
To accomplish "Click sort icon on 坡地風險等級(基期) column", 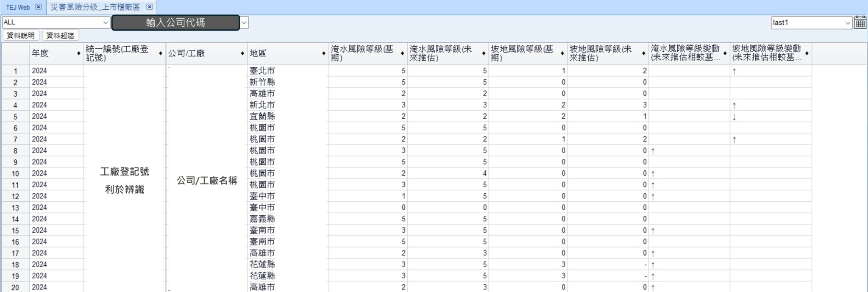I will pos(562,53).
